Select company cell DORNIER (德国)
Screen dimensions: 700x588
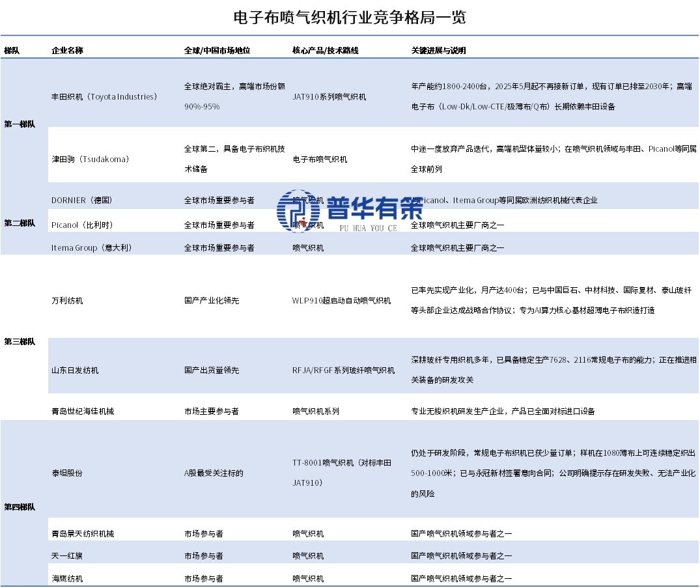click(x=82, y=201)
